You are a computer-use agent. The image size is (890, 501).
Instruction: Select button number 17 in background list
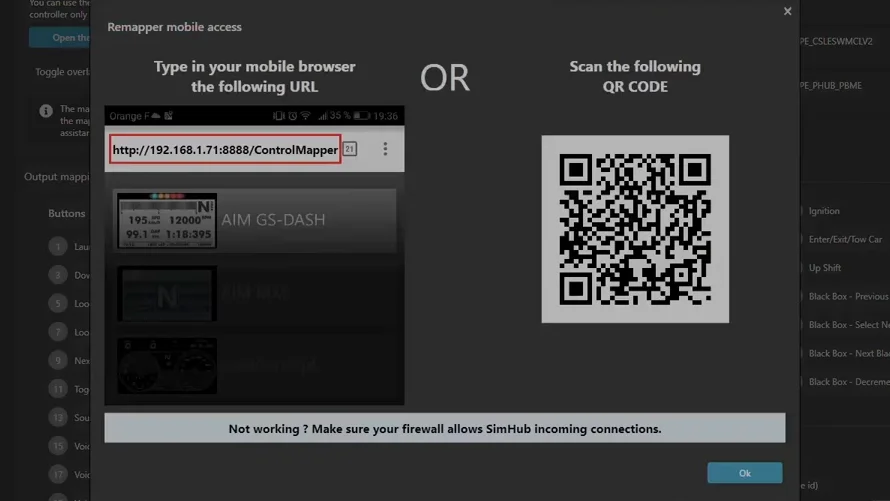58,474
